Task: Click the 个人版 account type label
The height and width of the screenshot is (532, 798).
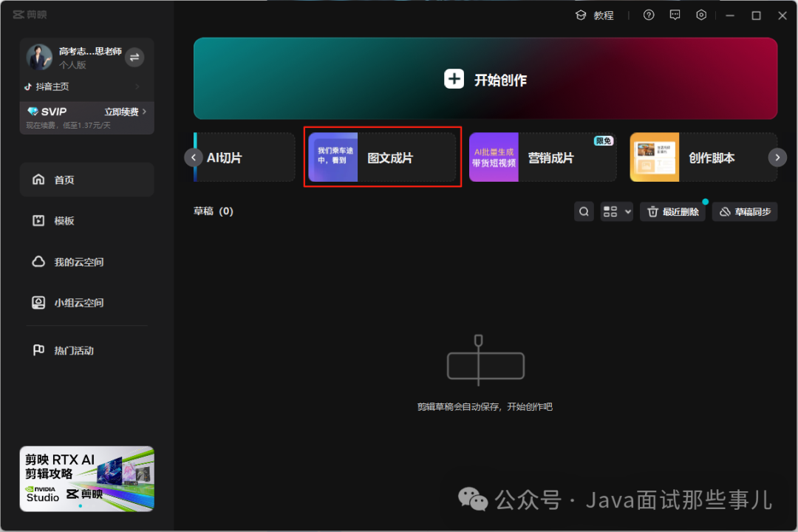Action: click(72, 65)
